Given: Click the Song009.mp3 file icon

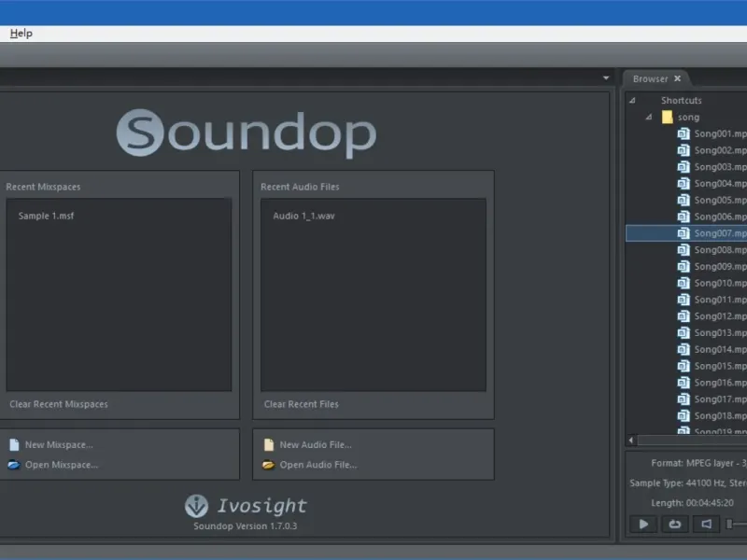Looking at the screenshot, I should (684, 267).
